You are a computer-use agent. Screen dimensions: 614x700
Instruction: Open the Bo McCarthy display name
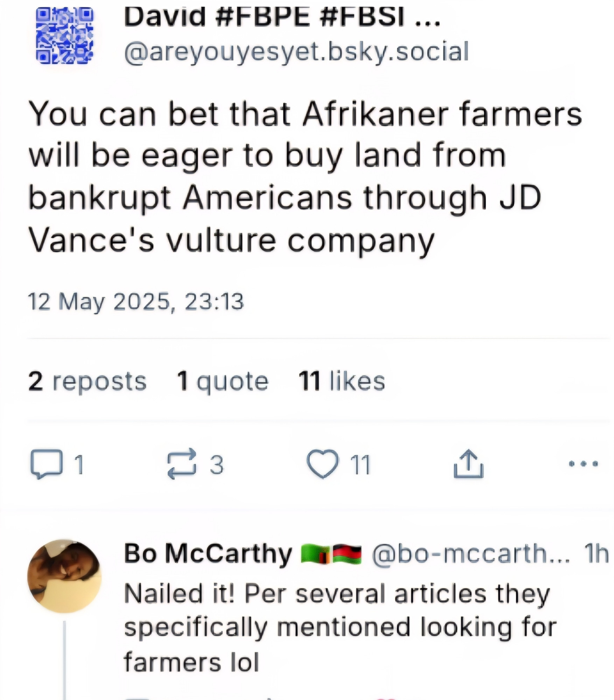click(208, 553)
